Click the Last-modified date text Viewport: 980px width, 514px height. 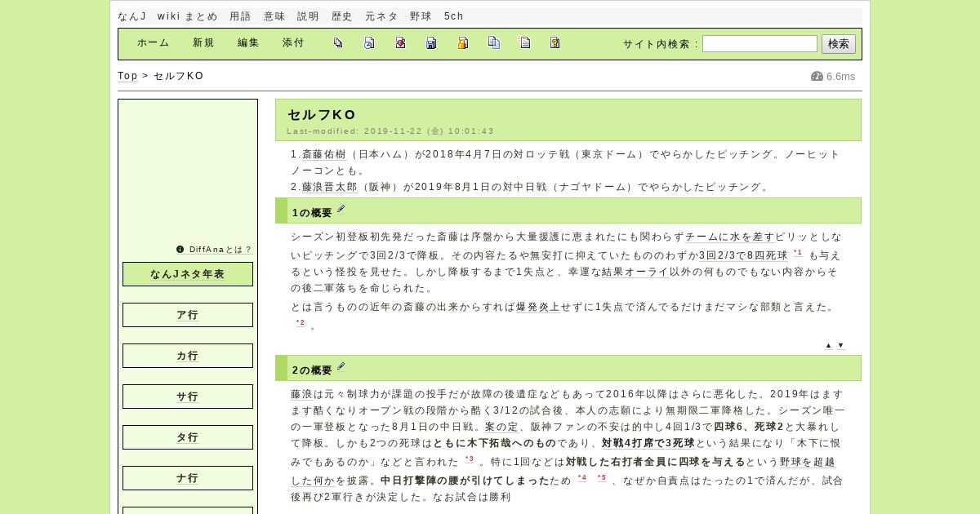390,131
